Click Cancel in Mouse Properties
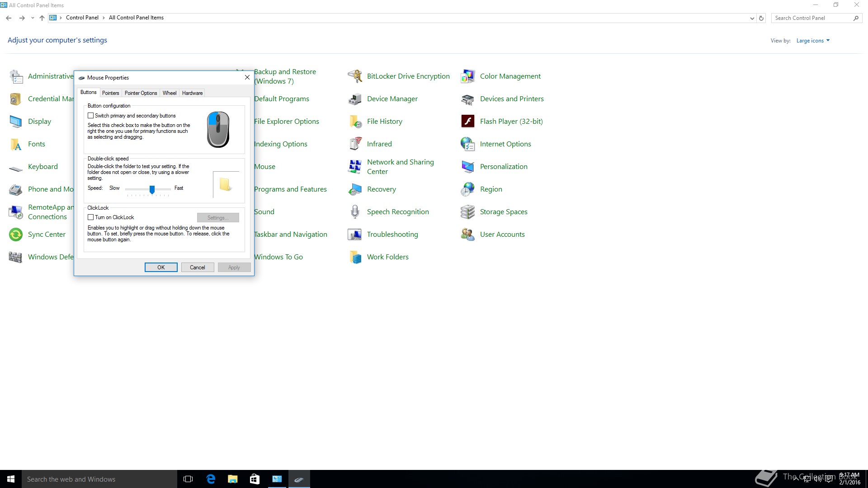 [x=198, y=267]
